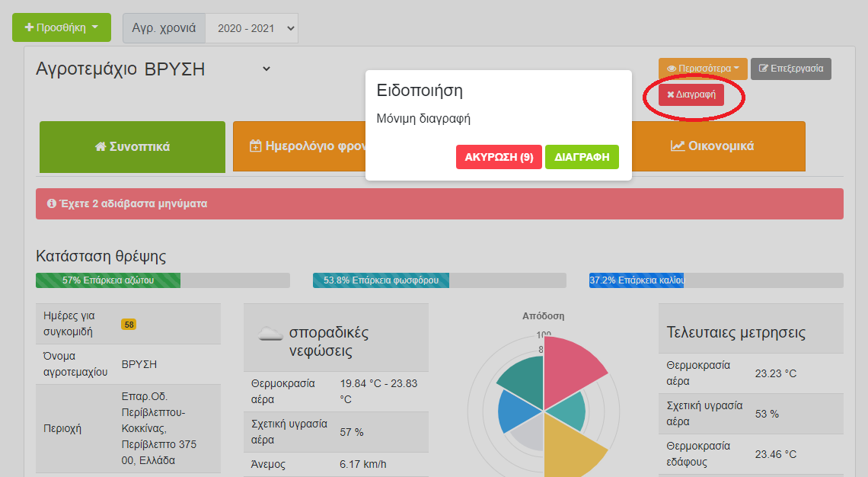Click the yellow 58 days badge
This screenshot has height=477, width=868.
129,325
